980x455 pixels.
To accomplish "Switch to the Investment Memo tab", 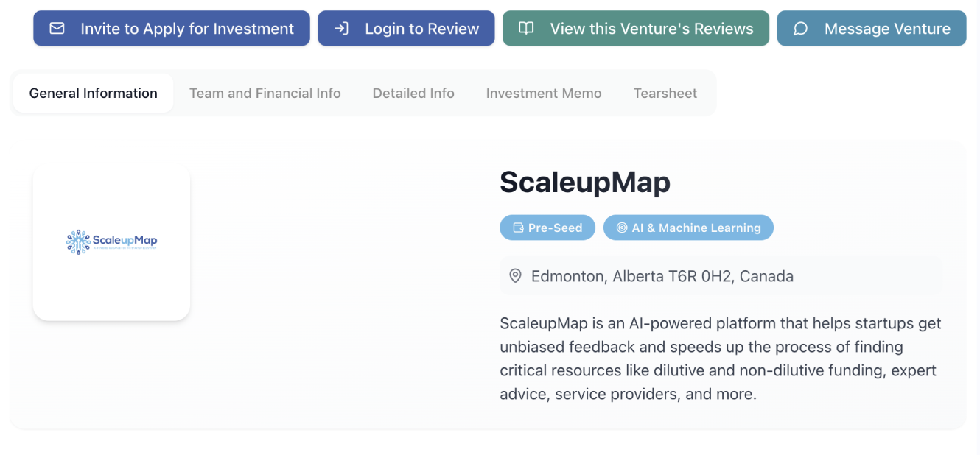I will [x=543, y=93].
